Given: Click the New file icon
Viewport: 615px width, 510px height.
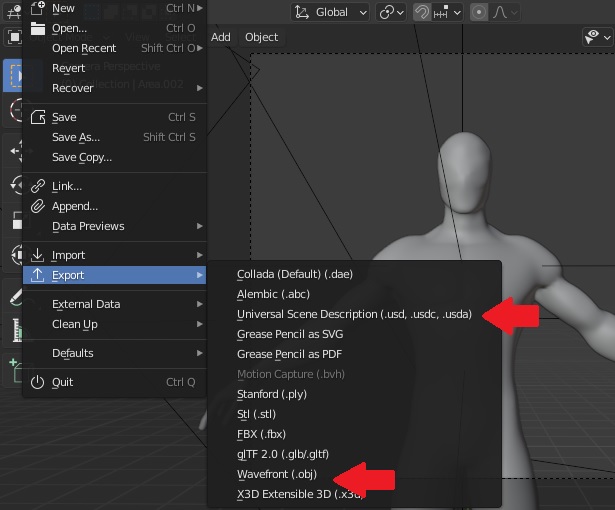Looking at the screenshot, I should tap(38, 8).
